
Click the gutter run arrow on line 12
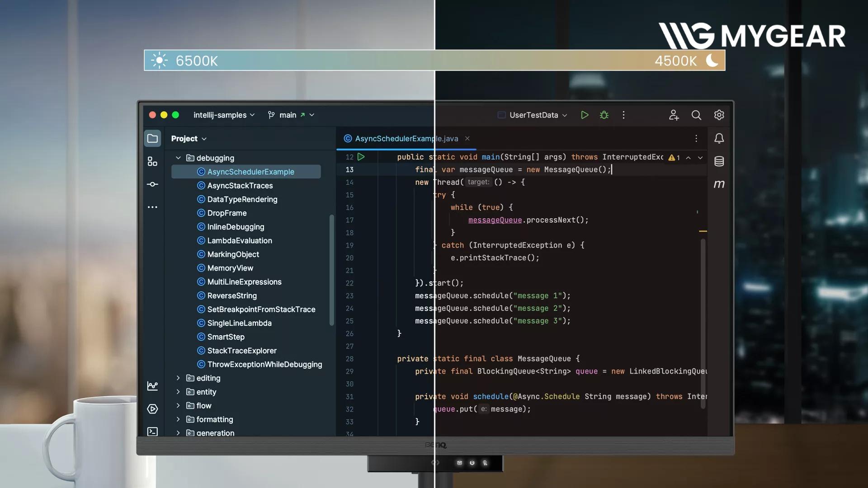[x=361, y=157]
